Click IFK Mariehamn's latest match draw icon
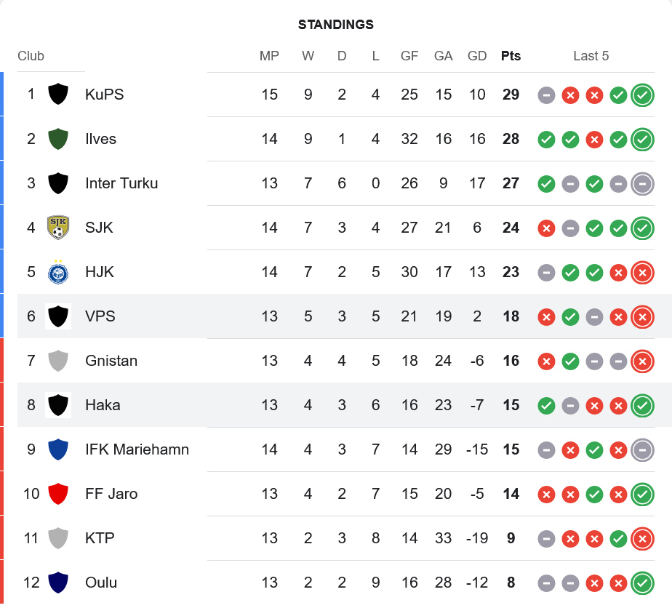 pyautogui.click(x=642, y=449)
